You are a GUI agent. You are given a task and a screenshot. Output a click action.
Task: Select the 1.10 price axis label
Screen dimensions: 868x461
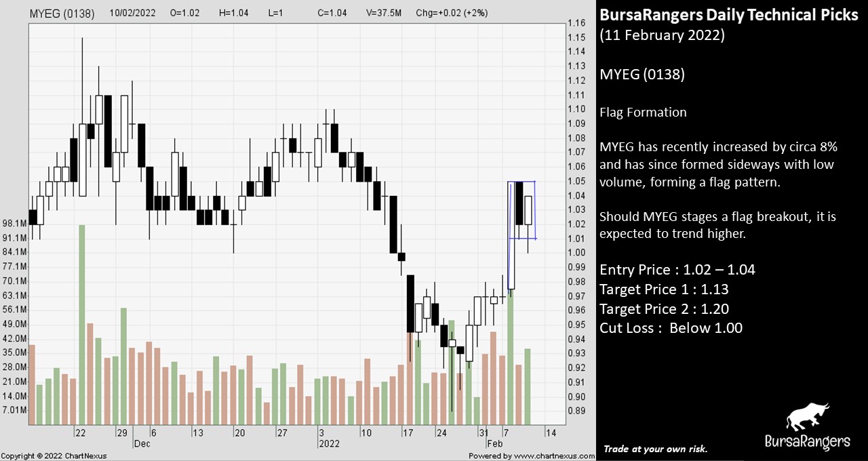point(577,109)
